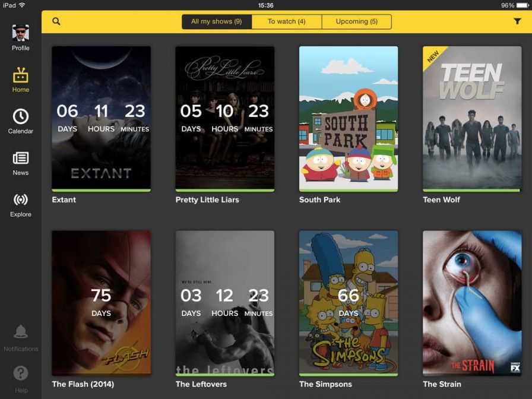
Task: Switch to the 'To watch (4)' tab
Action: pyautogui.click(x=287, y=21)
